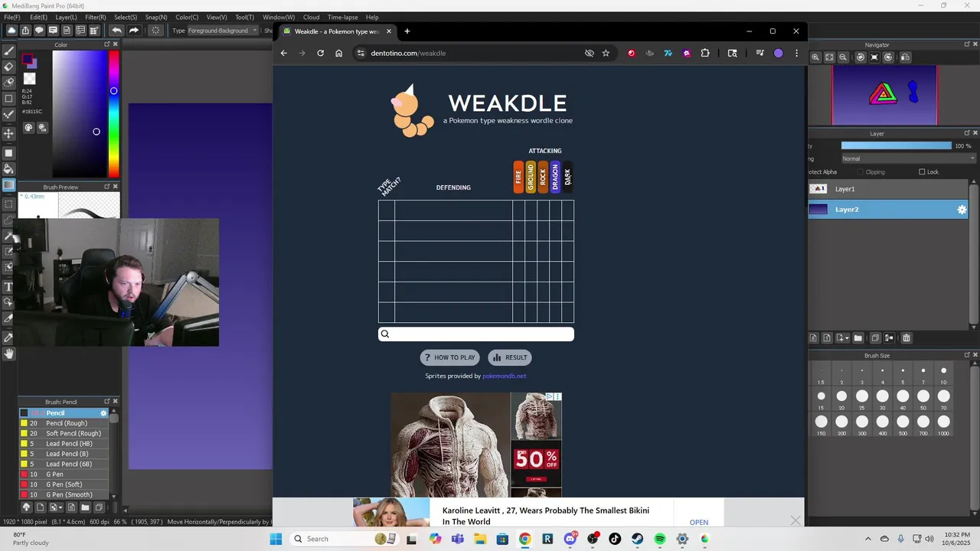The width and height of the screenshot is (980, 551).
Task: Click the Pokemon search input field
Action: pos(476,334)
